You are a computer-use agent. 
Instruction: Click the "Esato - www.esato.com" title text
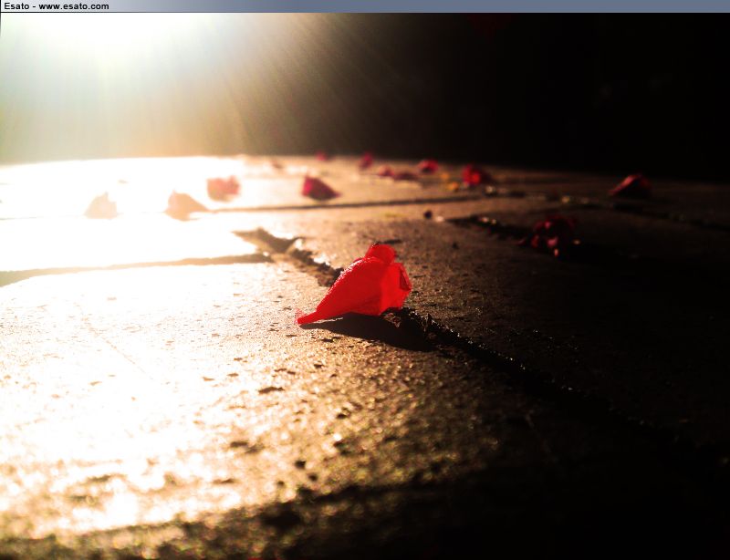click(57, 6)
